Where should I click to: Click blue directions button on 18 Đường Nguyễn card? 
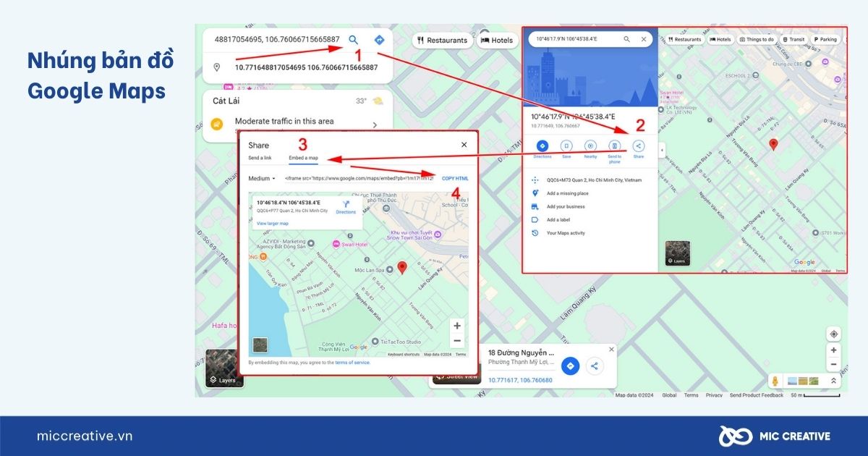pos(570,366)
